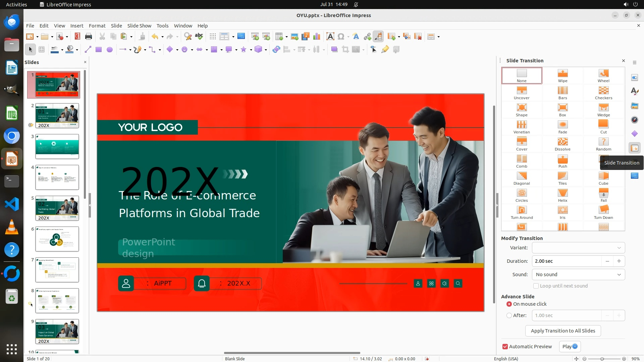Viewport: 644px width, 362px height.
Task: Click Apply Transition to All Slides
Action: [563, 331]
